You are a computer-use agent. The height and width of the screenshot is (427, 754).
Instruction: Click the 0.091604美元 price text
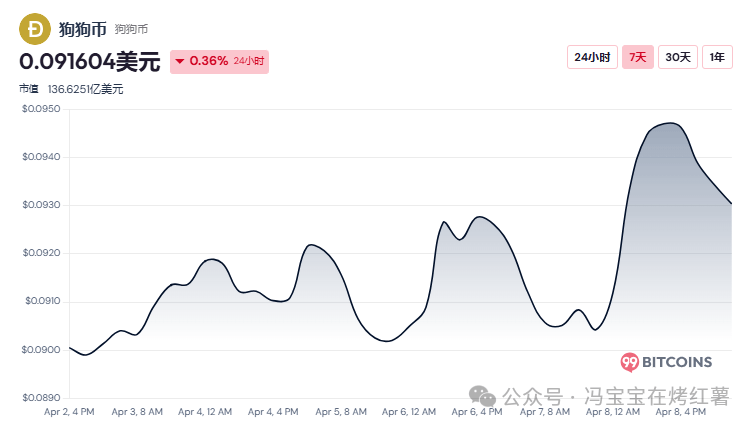click(89, 62)
